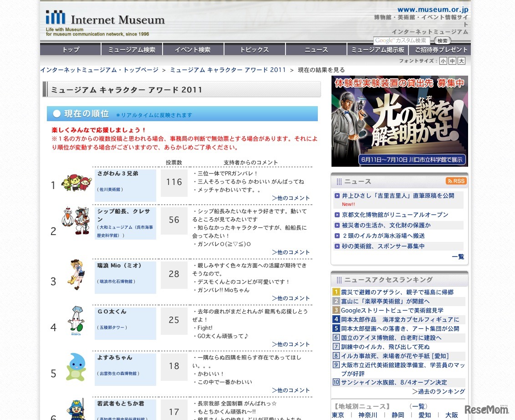The width and height of the screenshot is (515, 420).
Task: Open the 光の謎を解き明かせ banner ad
Action: (x=399, y=121)
